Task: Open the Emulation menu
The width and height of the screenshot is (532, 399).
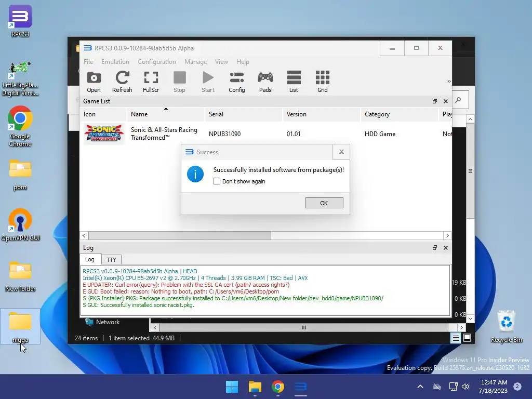Action: 115,62
